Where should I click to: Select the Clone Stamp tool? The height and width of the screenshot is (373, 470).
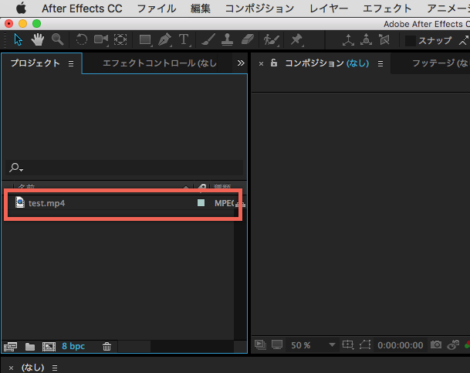click(x=227, y=40)
